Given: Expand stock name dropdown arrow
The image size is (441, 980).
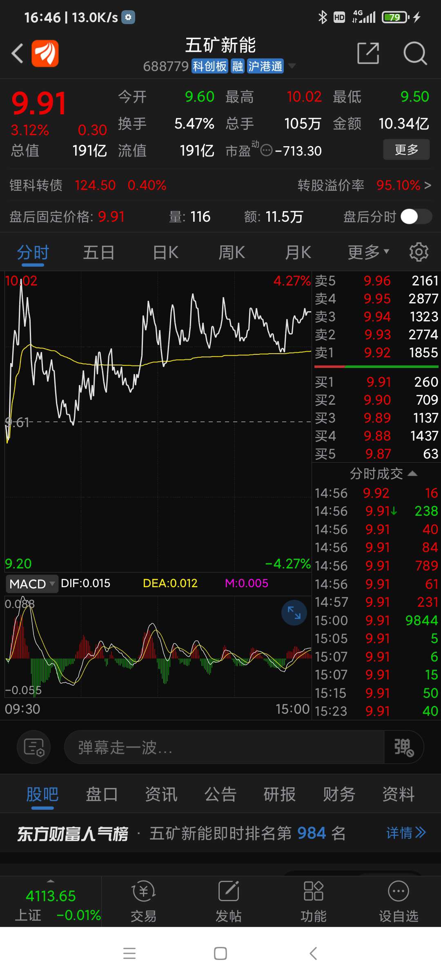Looking at the screenshot, I should (292, 66).
